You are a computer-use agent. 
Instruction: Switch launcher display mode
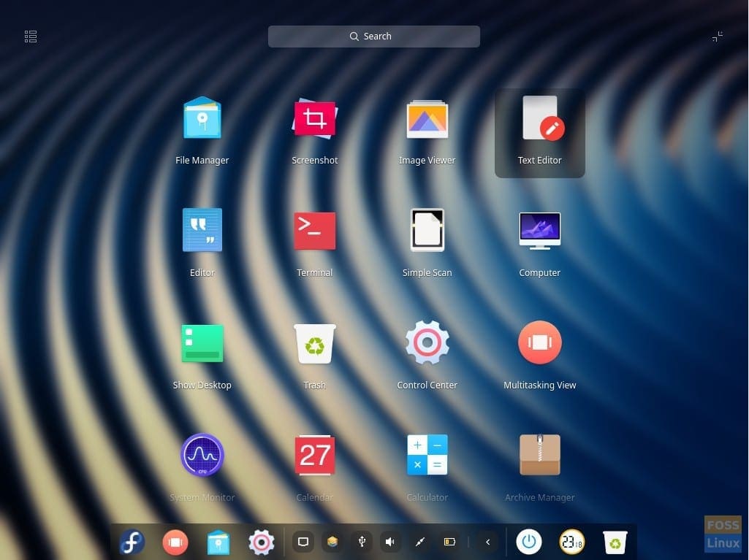point(718,36)
